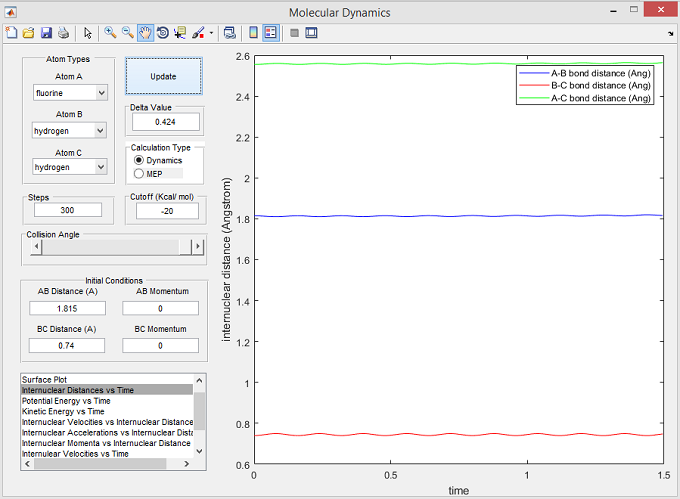
Task: Click the Print Figure icon
Action: click(x=63, y=32)
